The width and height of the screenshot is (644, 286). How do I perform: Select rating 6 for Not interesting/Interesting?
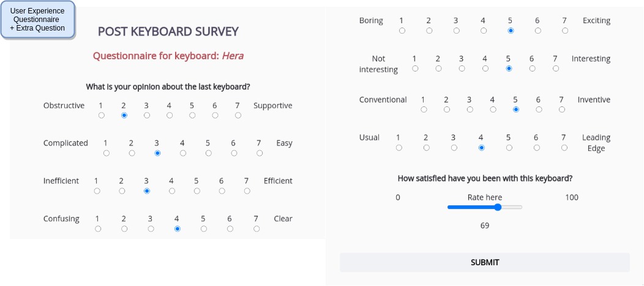pos(533,68)
